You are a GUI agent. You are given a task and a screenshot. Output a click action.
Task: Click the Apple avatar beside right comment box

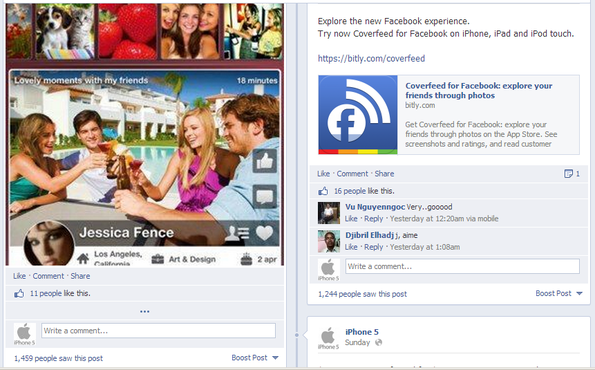[328, 269]
